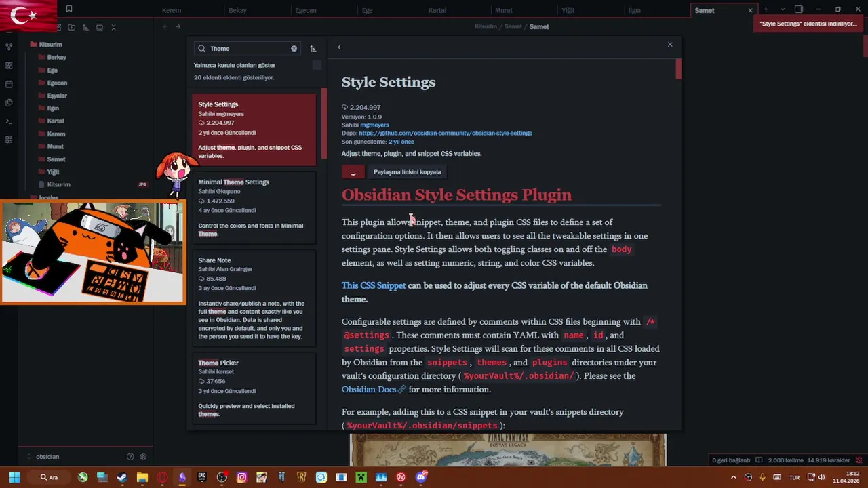Click Windows Start button

click(14, 477)
